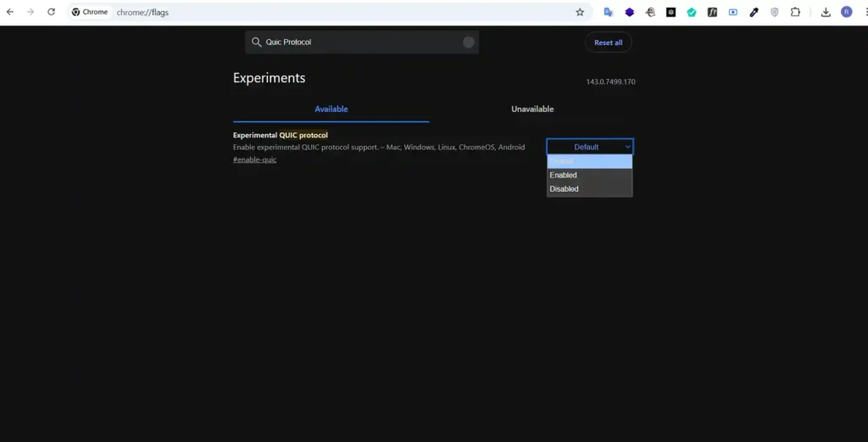Bookmark this page with the star icon

point(580,12)
